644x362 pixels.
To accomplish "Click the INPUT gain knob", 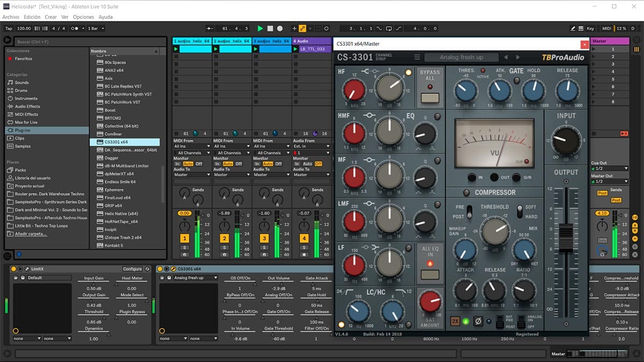I will point(566,141).
